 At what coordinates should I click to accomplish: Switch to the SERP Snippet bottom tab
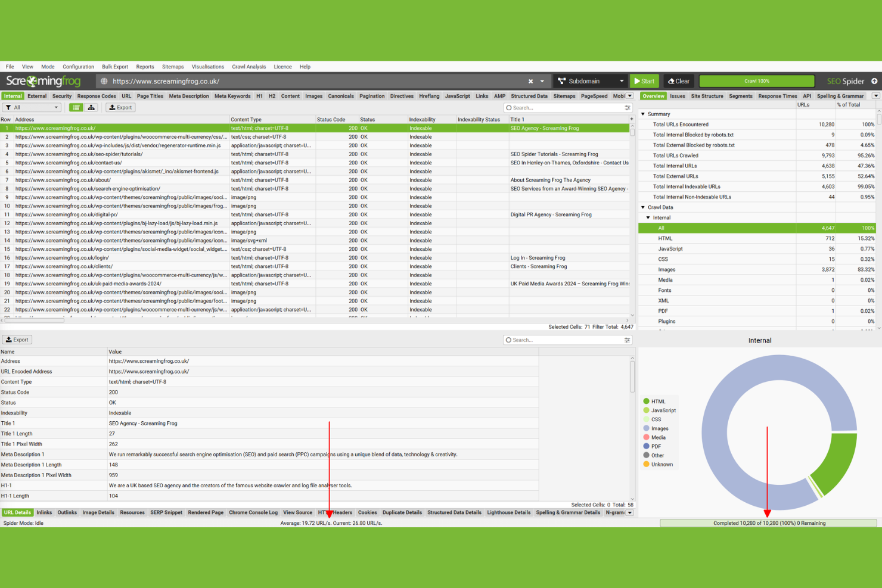(166, 512)
